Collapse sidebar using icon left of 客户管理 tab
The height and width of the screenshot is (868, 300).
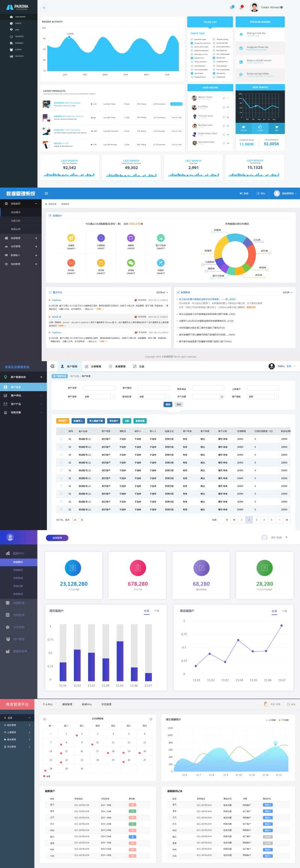(x=52, y=366)
